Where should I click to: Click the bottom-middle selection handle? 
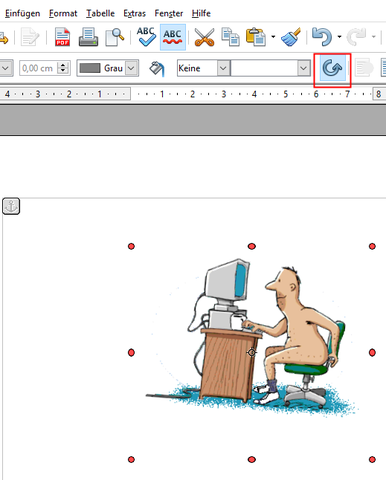point(252,460)
